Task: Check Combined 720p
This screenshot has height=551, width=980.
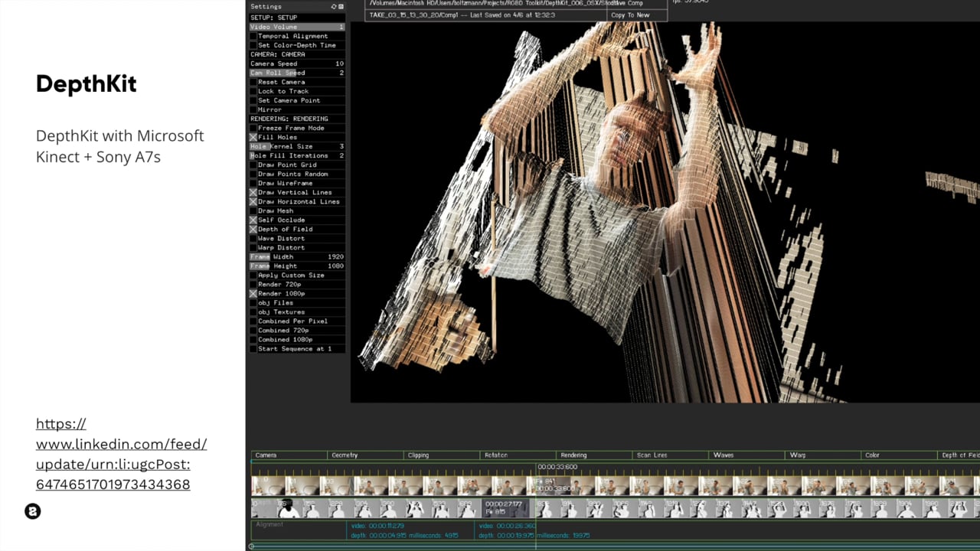Action: pos(253,330)
